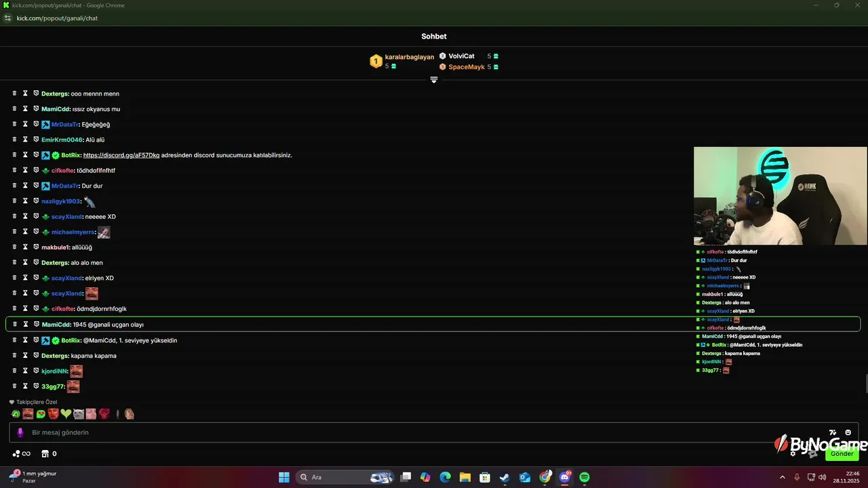Open VolviCat's profile in the leaderboard
868x488 pixels.
(461, 56)
